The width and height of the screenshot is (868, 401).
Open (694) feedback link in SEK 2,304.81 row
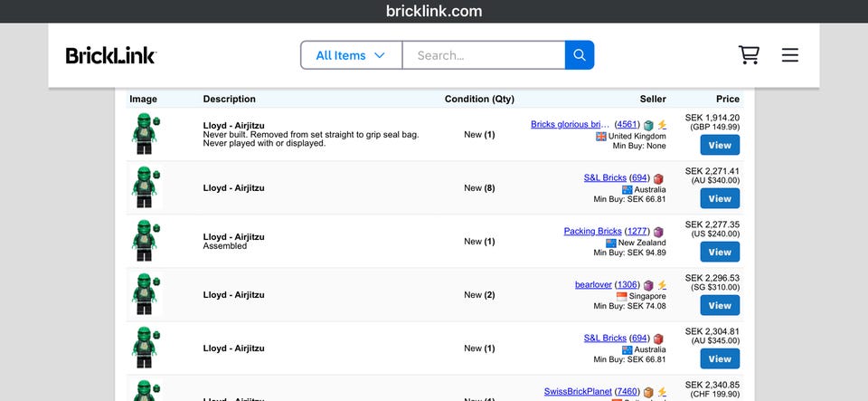(x=639, y=338)
